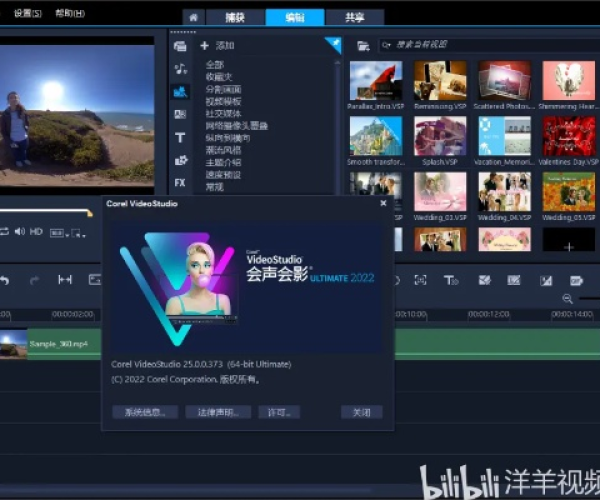Select the Reminiscing.VSP template thumbnail

pyautogui.click(x=440, y=81)
